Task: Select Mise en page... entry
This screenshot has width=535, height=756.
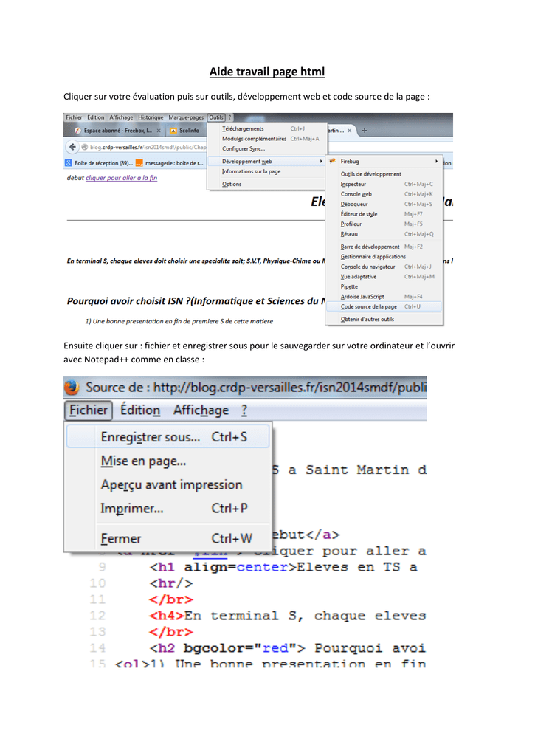Action: [168, 461]
